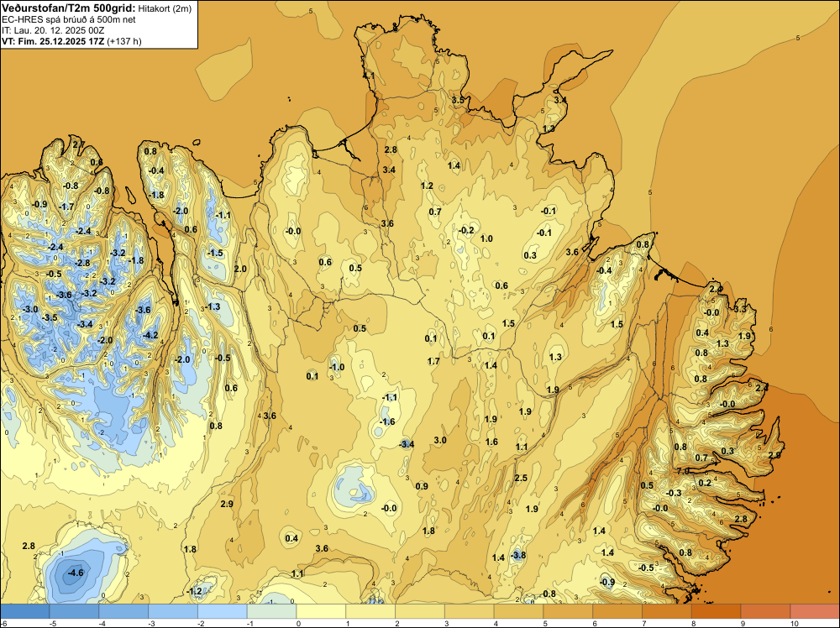Select the -6 to -5 legend color segment
Viewport: 840px width, 628px height.
point(24,611)
